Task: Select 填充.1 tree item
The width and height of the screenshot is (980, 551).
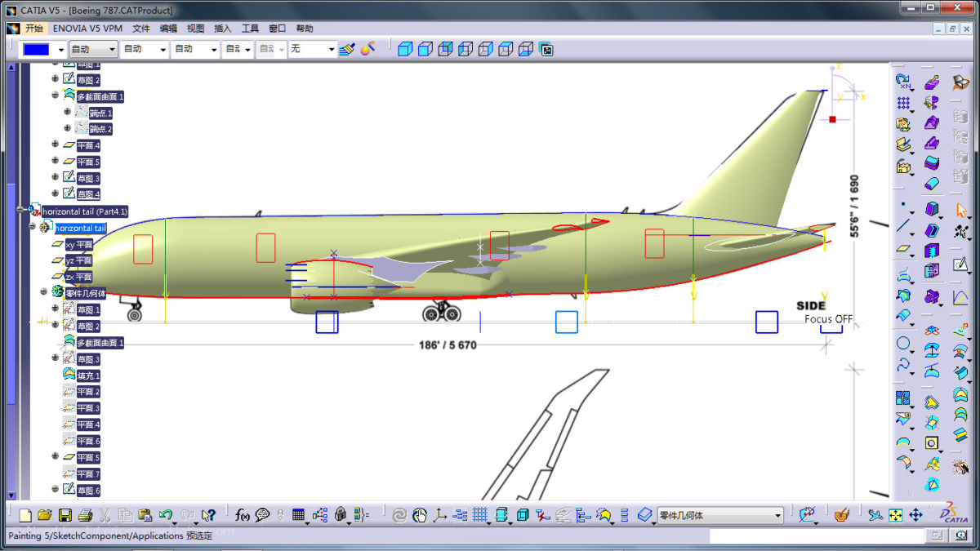Action: click(x=88, y=375)
